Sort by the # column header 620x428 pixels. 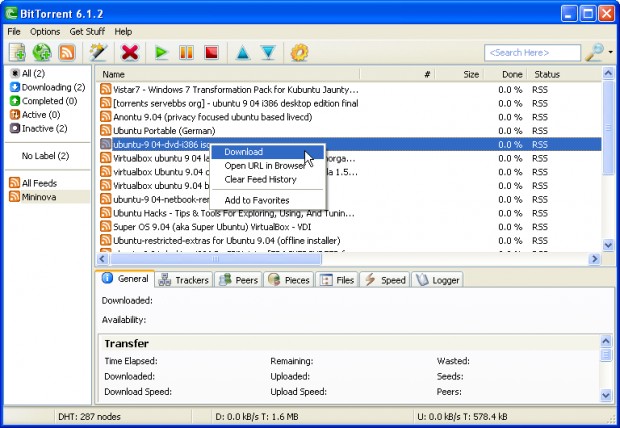coord(397,74)
